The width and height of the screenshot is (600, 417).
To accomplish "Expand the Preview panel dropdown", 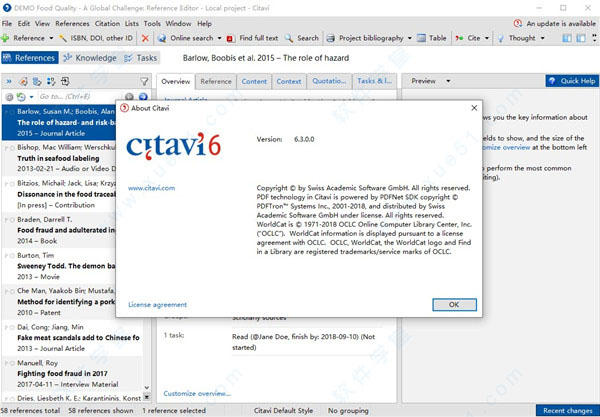I will (x=445, y=81).
